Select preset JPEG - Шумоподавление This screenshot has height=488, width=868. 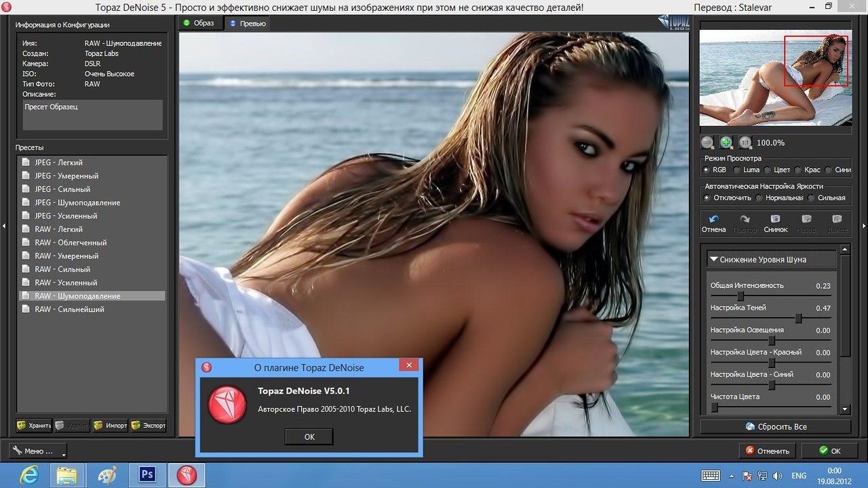pyautogui.click(x=92, y=203)
